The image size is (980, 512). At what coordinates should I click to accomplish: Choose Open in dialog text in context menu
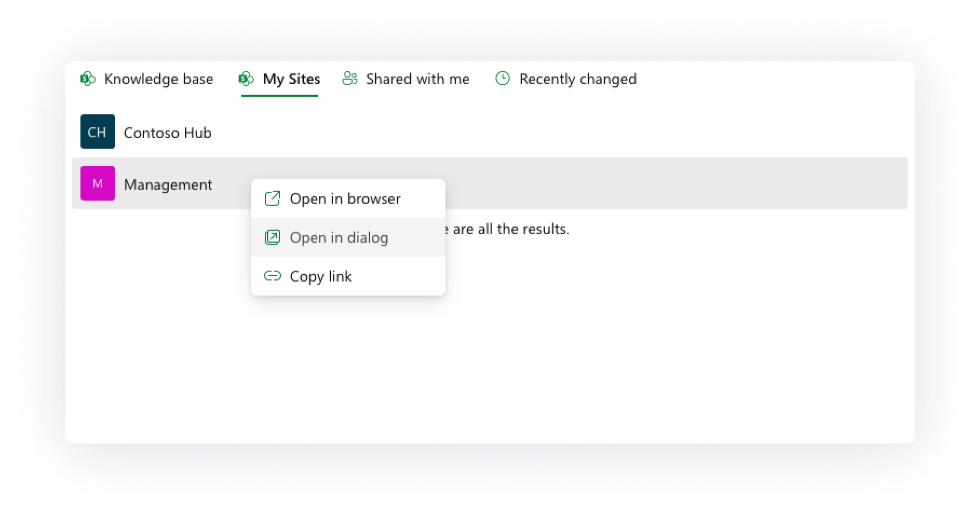pos(339,238)
